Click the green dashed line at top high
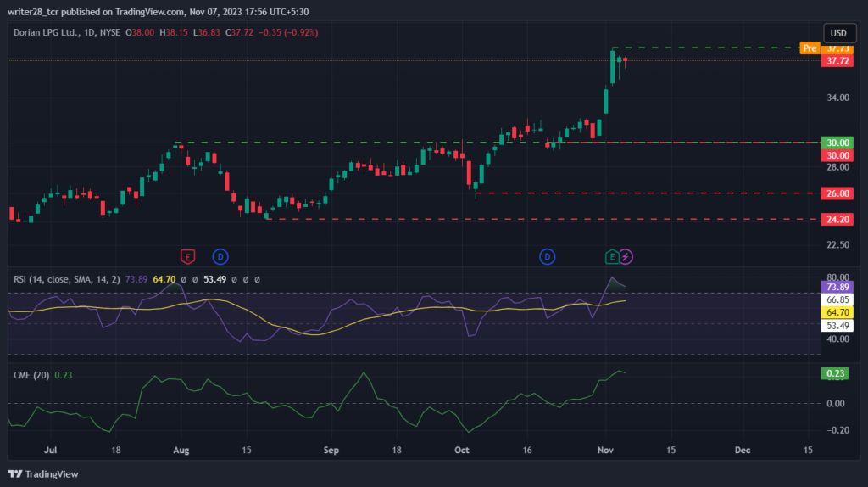Screen dimensions: 868x487 706,48
